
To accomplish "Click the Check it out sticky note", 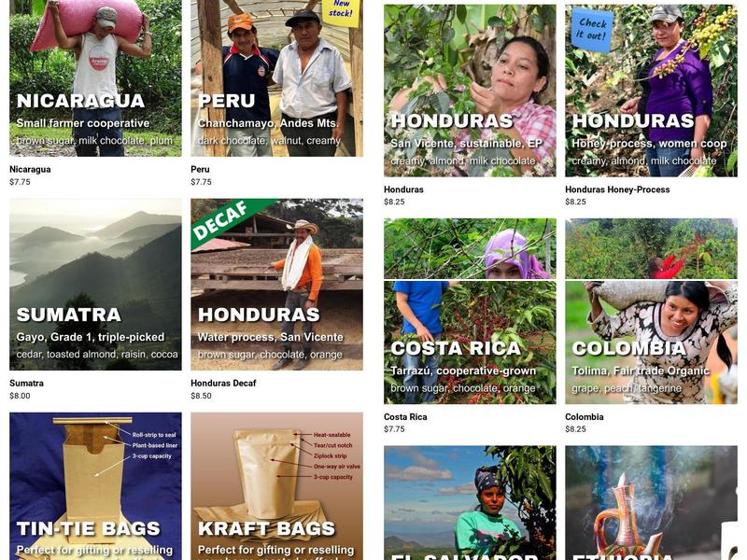I will 593,30.
